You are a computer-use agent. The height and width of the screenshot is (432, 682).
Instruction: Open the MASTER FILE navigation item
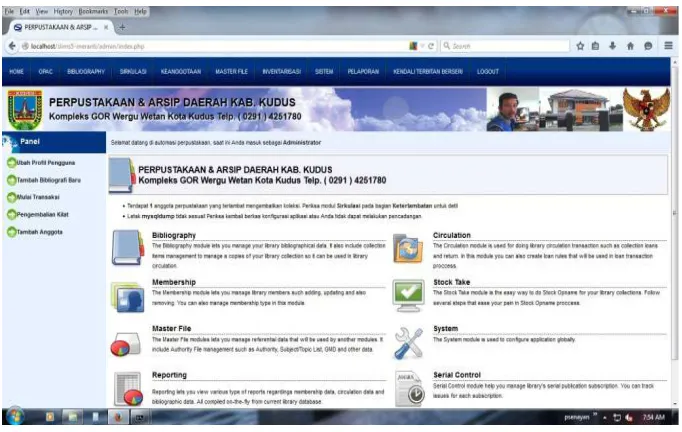[x=231, y=71]
